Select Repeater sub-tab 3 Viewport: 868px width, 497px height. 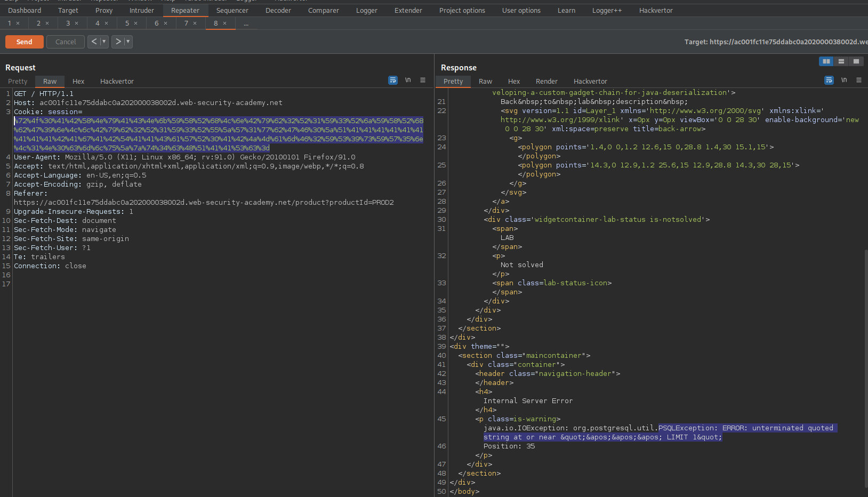click(x=68, y=23)
